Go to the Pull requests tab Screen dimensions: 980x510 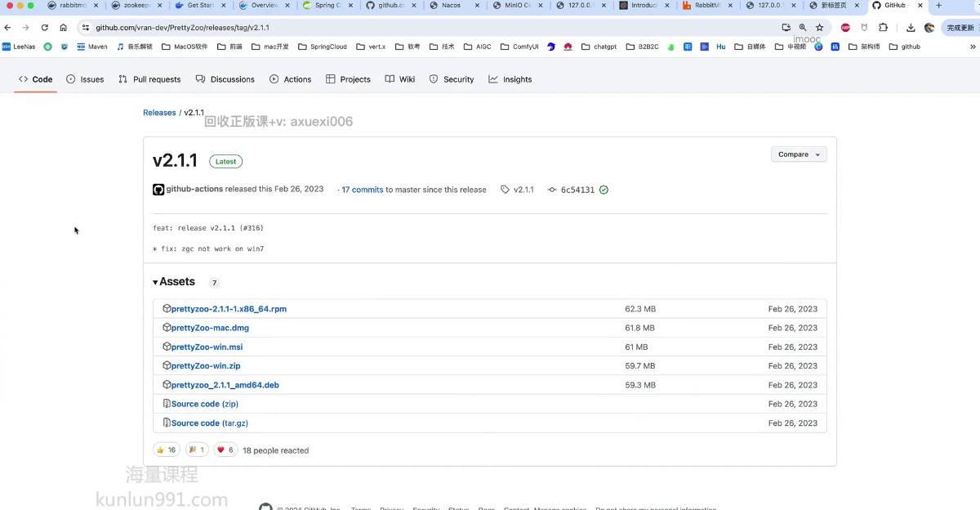(149, 79)
